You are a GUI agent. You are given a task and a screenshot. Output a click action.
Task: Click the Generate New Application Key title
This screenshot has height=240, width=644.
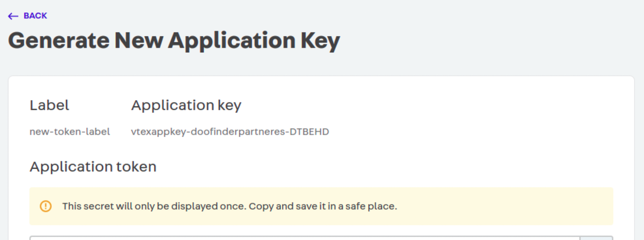[x=174, y=41]
